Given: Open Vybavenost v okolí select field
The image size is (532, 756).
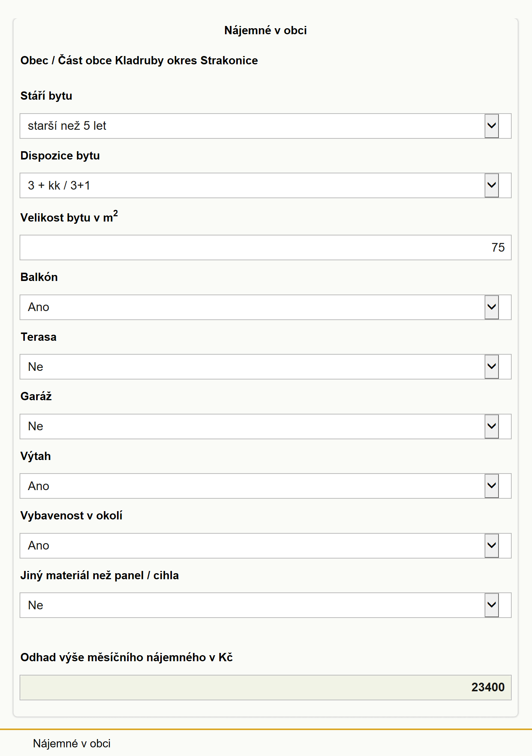Looking at the screenshot, I should pyautogui.click(x=266, y=545).
